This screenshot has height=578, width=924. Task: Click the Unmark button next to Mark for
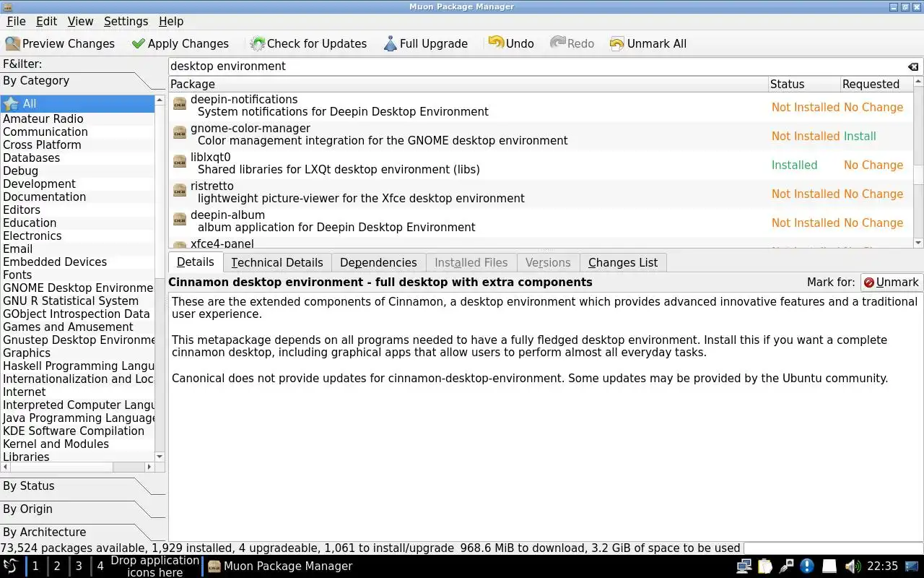892,282
